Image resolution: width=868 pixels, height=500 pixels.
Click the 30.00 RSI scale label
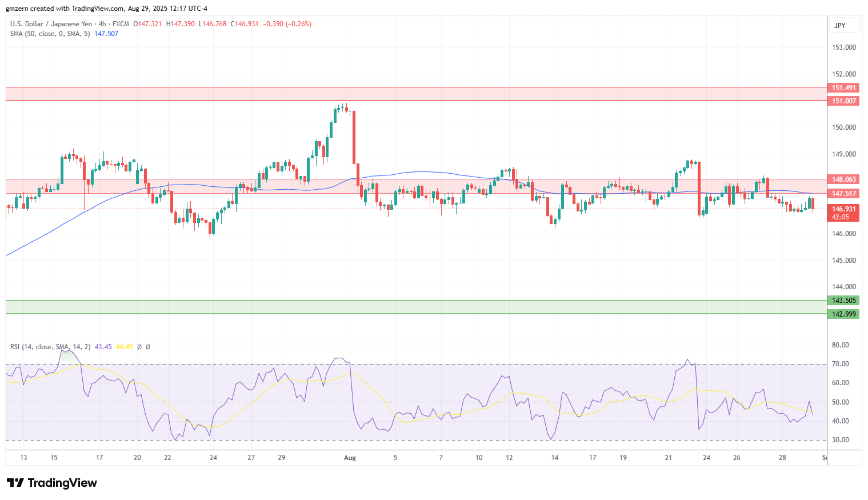coord(841,440)
